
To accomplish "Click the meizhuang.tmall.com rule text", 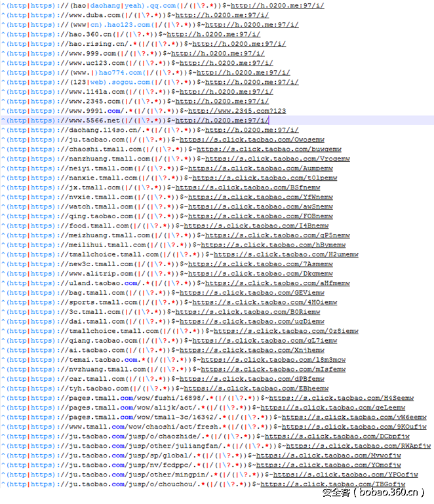I will tap(110, 235).
